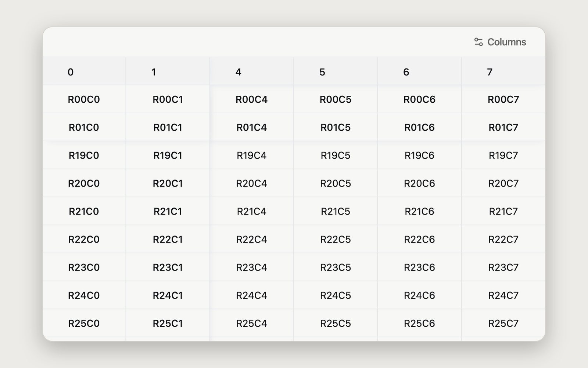The width and height of the screenshot is (588, 368).
Task: Click cell R25C0
Action: point(84,323)
